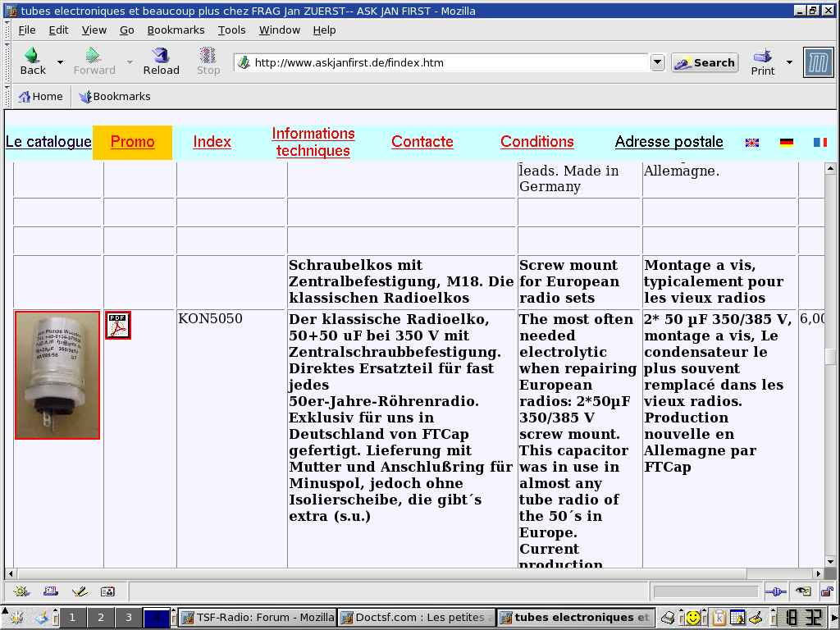Image resolution: width=840 pixels, height=630 pixels.
Task: Switch to the German language flag
Action: click(x=787, y=143)
